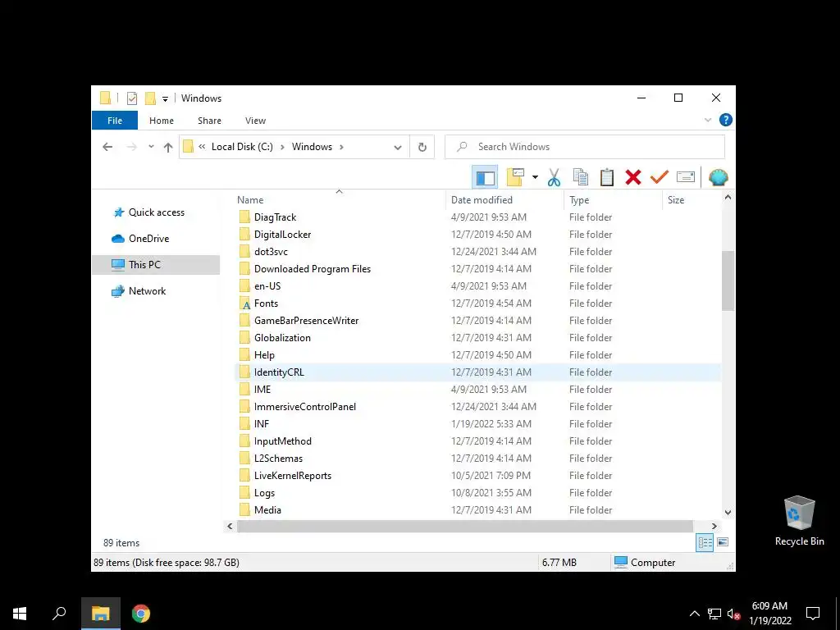Switch to the Share ribbon tab

(x=209, y=121)
